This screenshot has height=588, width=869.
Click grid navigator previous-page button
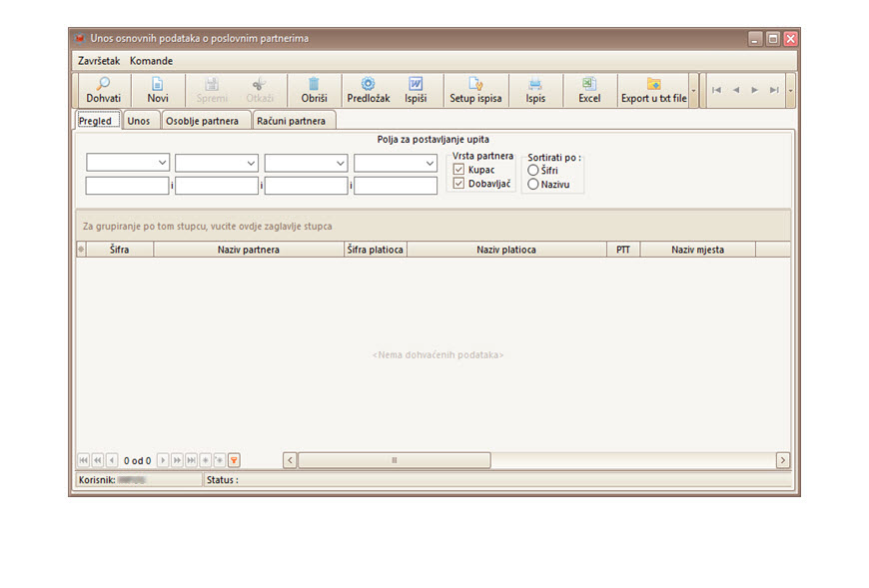pos(98,460)
